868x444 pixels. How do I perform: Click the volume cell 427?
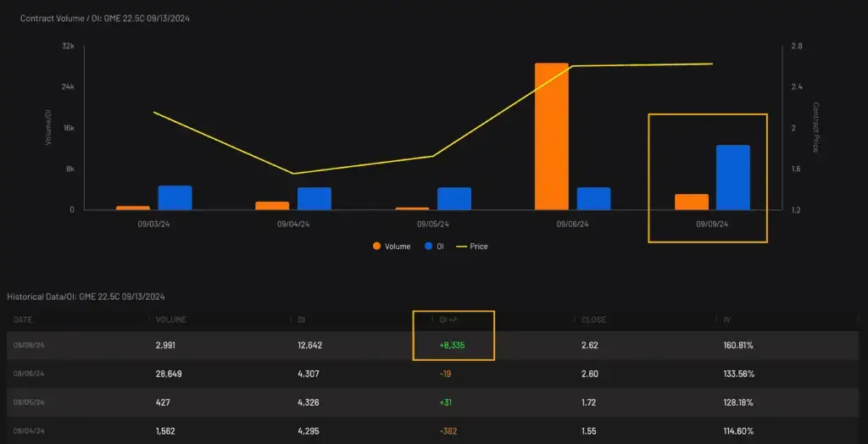163,403
